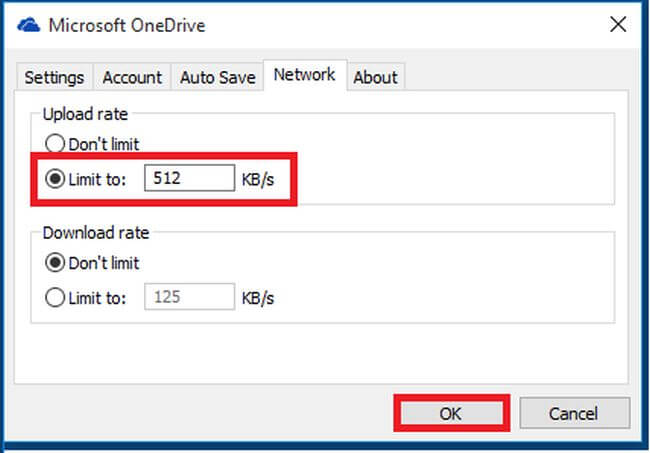Go to the Auto Save tab
The width and height of the screenshot is (650, 453).
(x=217, y=77)
